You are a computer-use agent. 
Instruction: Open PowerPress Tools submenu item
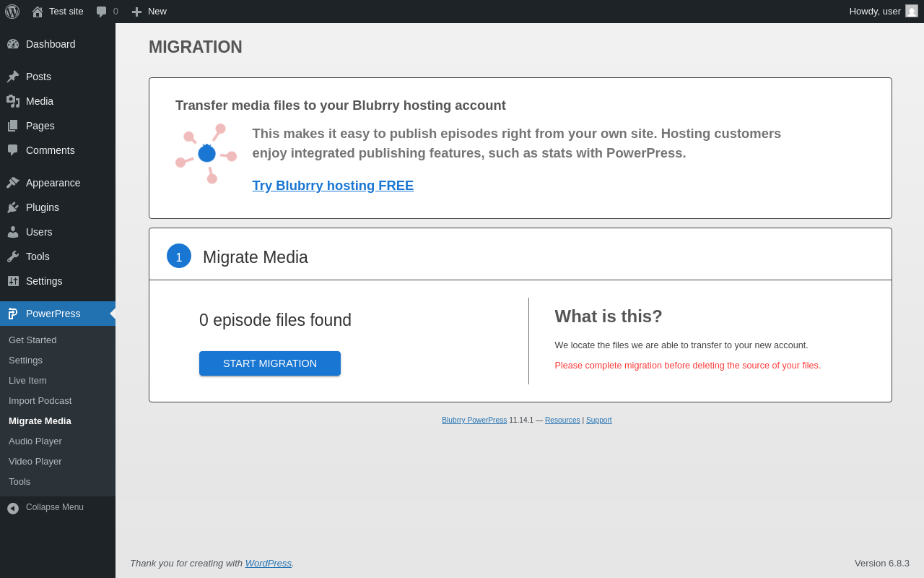pos(19,481)
